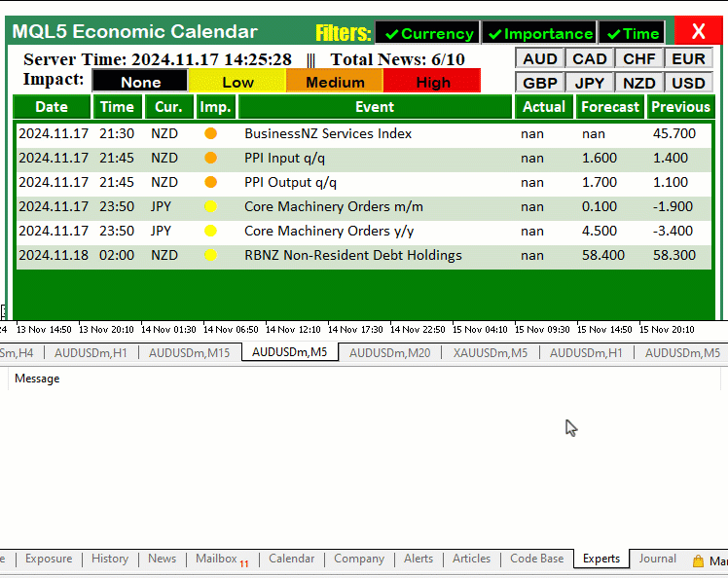Select the USD currency button
Screen dimensions: 728x578
[x=688, y=83]
